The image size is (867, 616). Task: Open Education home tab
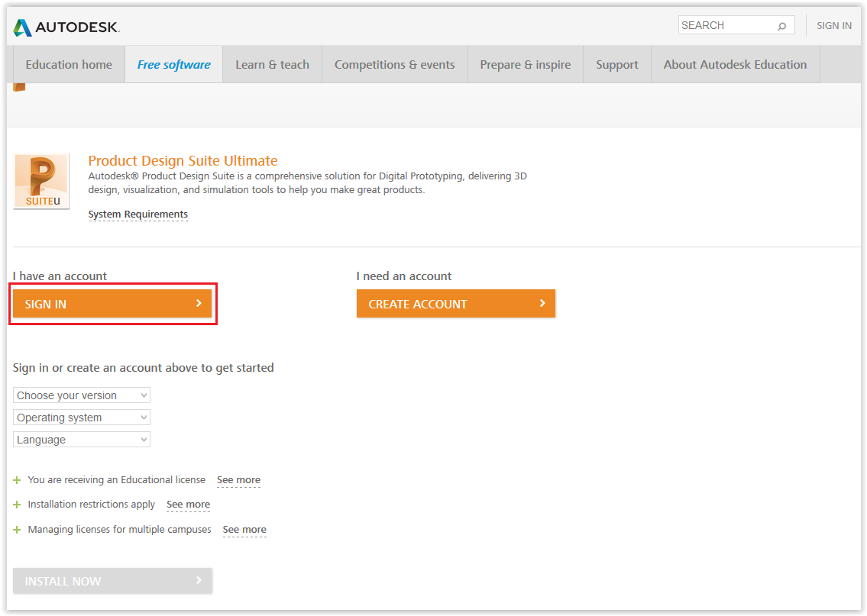(x=69, y=65)
